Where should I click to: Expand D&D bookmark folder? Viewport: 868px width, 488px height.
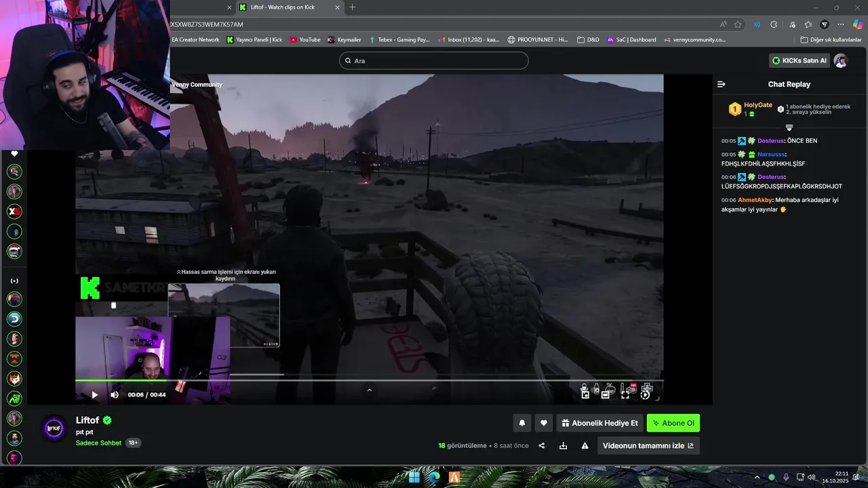pos(588,40)
